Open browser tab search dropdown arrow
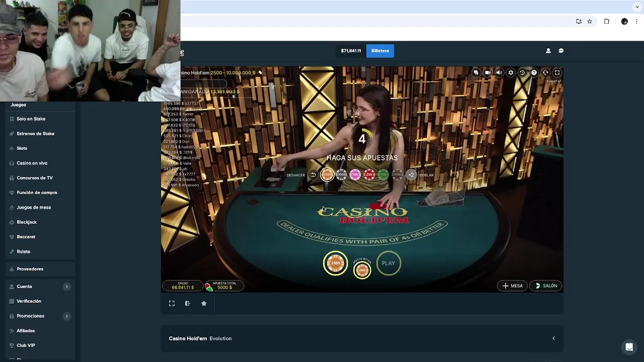 (637, 7)
